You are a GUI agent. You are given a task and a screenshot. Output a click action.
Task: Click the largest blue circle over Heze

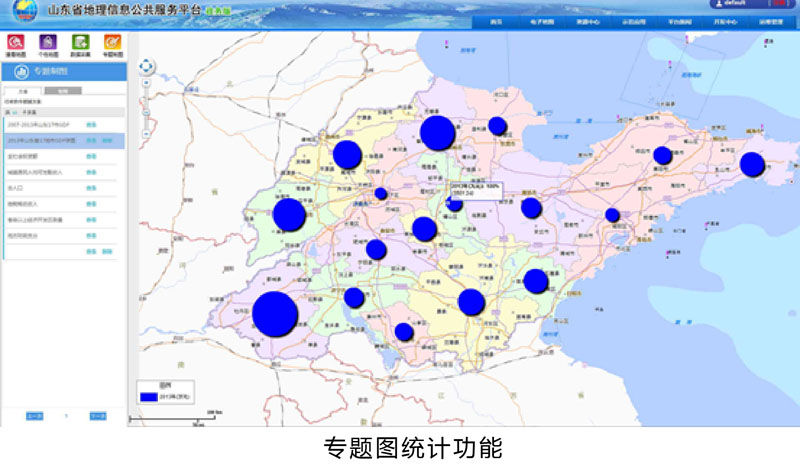[x=275, y=314]
